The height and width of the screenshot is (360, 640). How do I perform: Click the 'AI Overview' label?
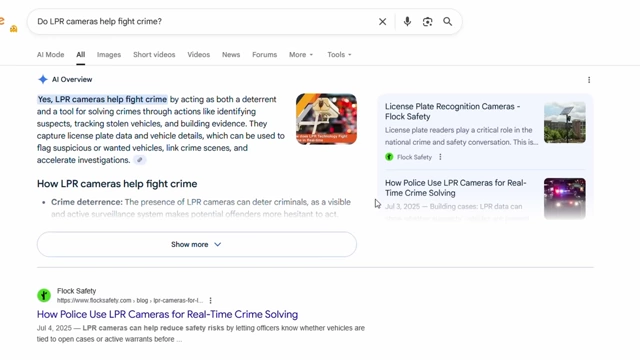[72, 80]
